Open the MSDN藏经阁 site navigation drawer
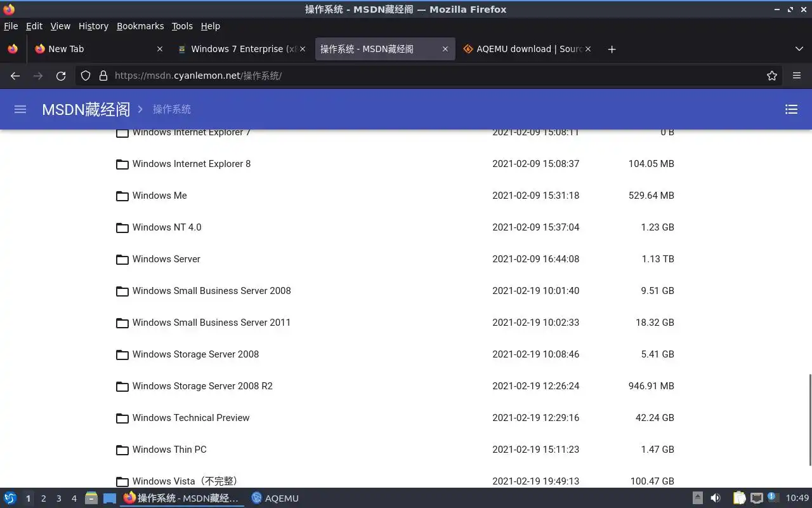 pyautogui.click(x=20, y=109)
